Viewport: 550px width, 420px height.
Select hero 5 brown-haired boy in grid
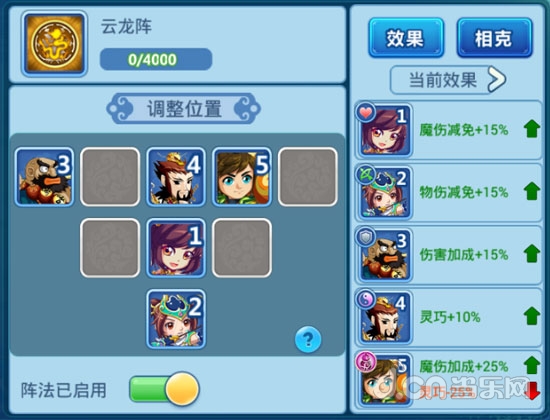242,176
